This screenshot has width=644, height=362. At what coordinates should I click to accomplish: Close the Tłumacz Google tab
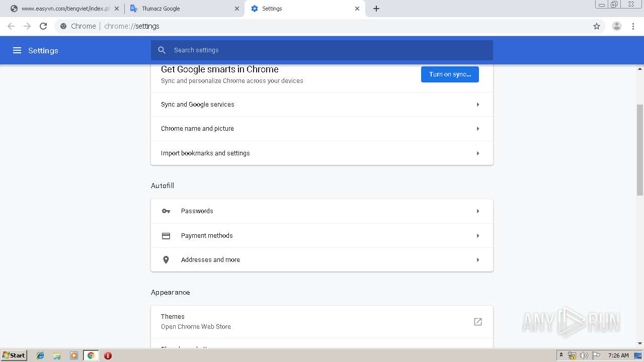coord(237,9)
